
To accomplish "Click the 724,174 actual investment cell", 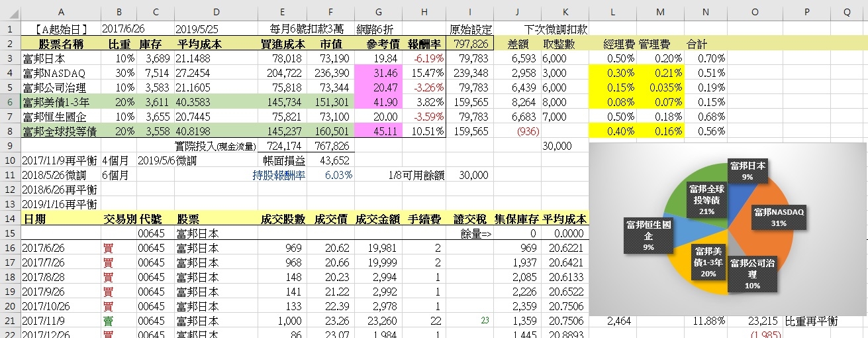I will [x=283, y=146].
